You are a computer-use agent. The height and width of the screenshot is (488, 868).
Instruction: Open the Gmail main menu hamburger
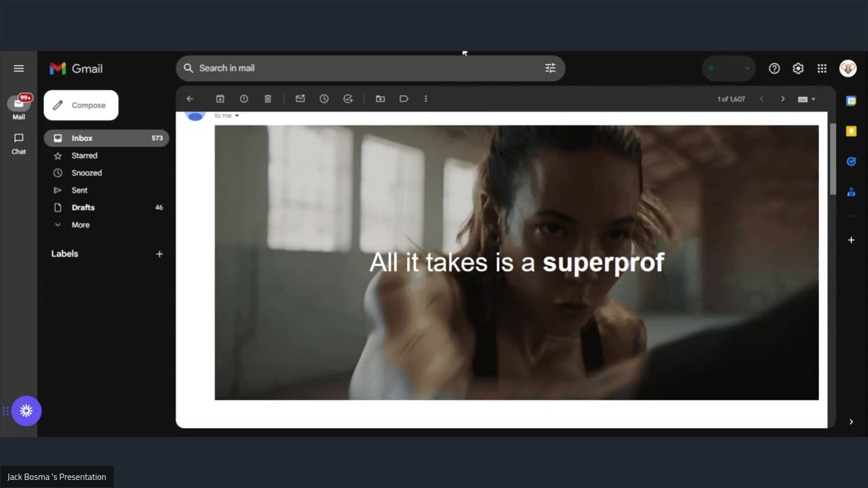[19, 68]
